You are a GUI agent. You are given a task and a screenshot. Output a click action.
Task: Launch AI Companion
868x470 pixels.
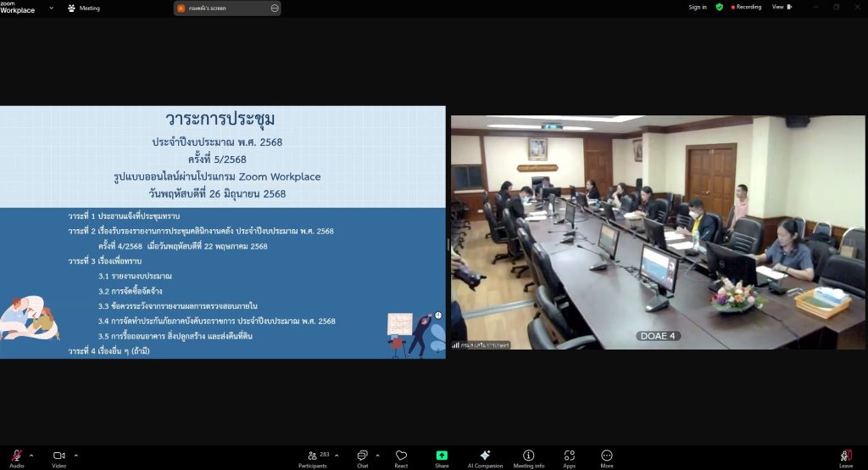485,456
